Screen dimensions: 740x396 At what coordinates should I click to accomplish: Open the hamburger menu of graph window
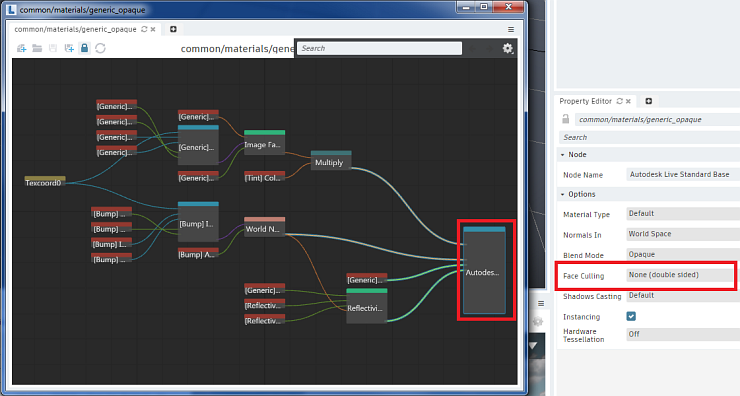coord(511,29)
